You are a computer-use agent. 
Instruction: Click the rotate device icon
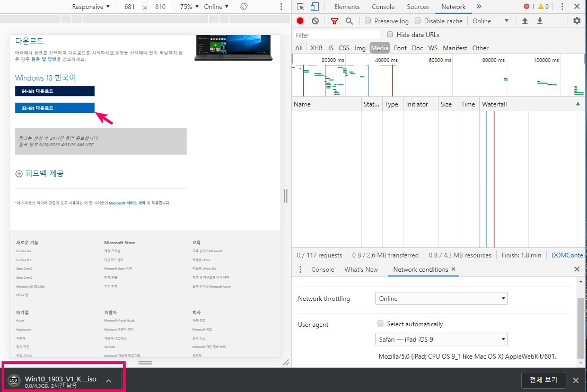click(x=244, y=6)
